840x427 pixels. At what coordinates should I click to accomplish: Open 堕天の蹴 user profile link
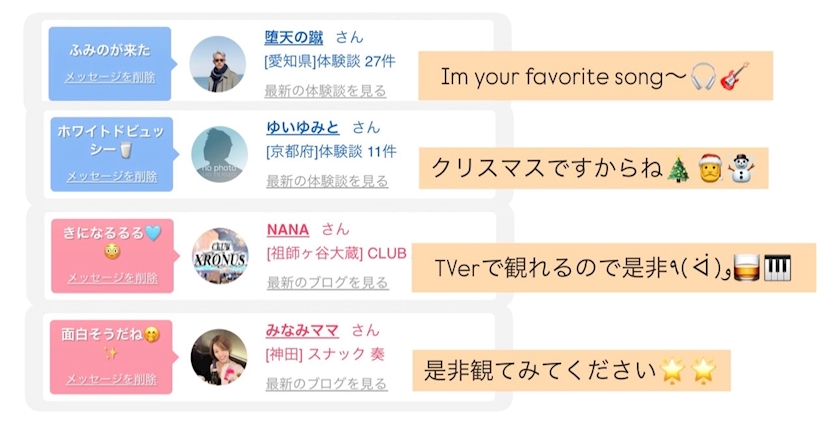click(x=293, y=38)
